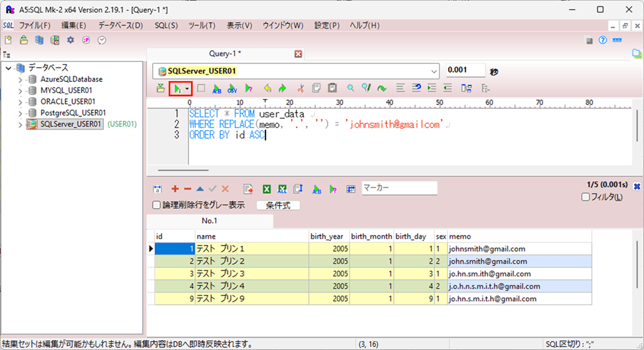Image resolution: width=644 pixels, height=350 pixels.
Task: Open the dropdown arrow beside the run button
Action: click(x=187, y=89)
